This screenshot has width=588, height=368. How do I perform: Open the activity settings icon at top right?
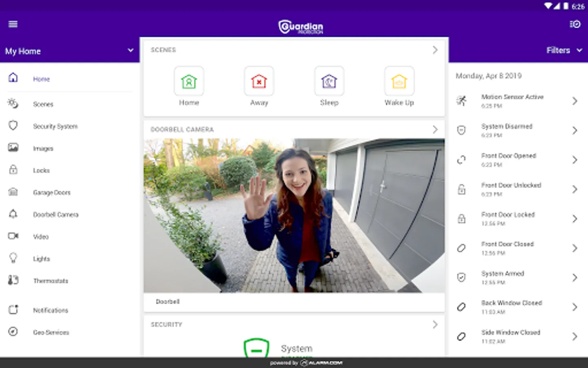tap(575, 24)
